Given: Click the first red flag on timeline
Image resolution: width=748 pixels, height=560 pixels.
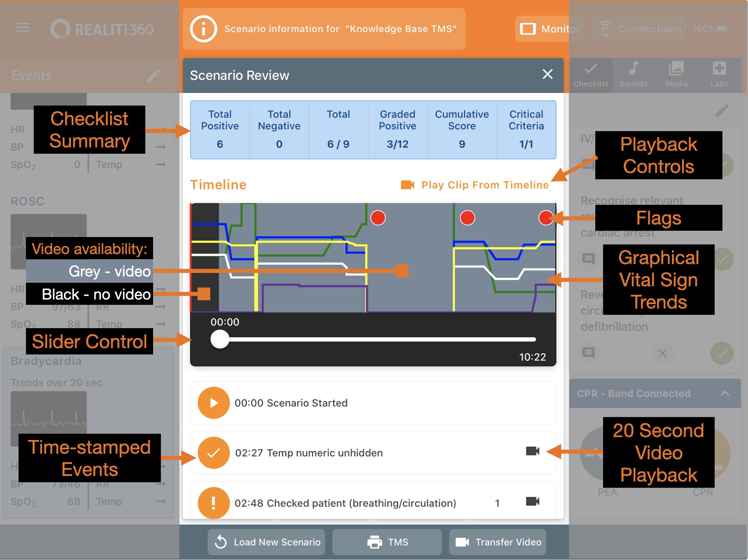Looking at the screenshot, I should pyautogui.click(x=378, y=218).
